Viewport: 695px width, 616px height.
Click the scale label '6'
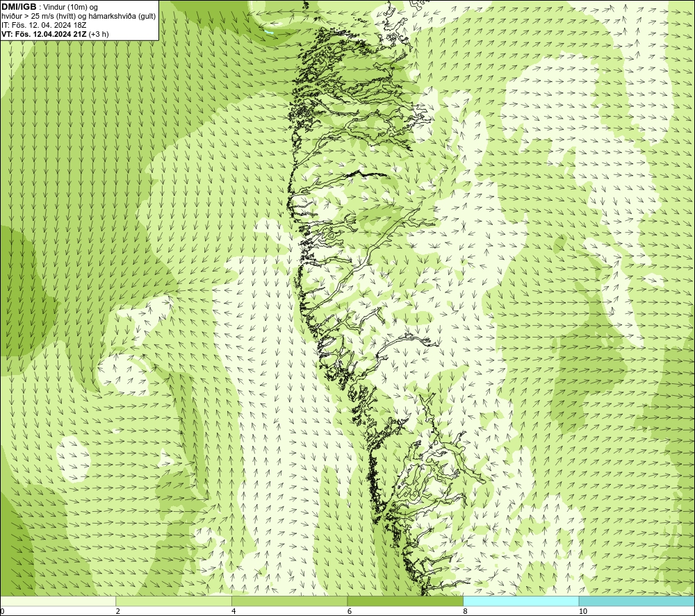(350, 612)
